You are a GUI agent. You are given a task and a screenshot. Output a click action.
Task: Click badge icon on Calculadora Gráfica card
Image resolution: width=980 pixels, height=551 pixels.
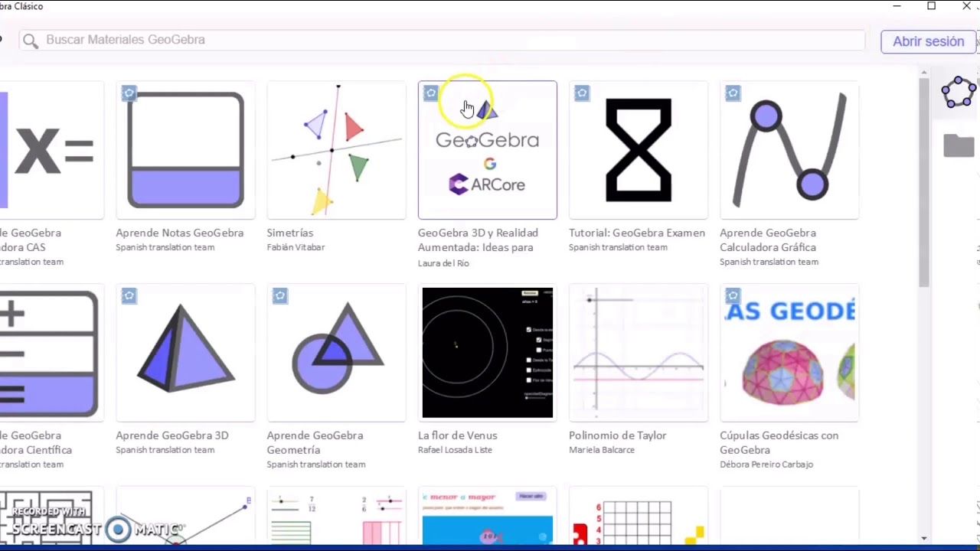click(x=733, y=93)
